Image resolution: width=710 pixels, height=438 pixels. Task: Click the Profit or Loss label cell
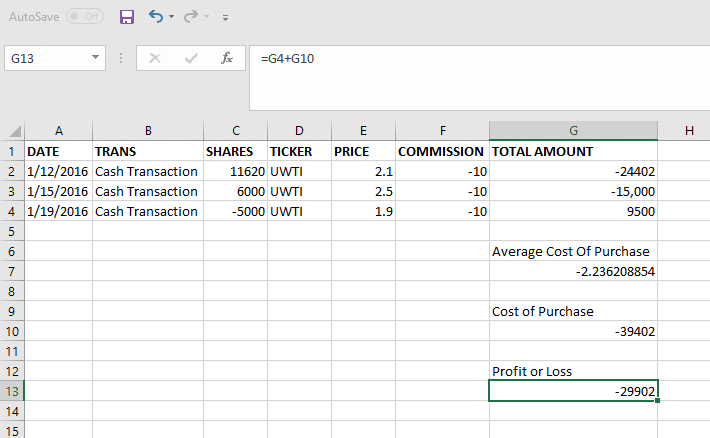tap(573, 371)
